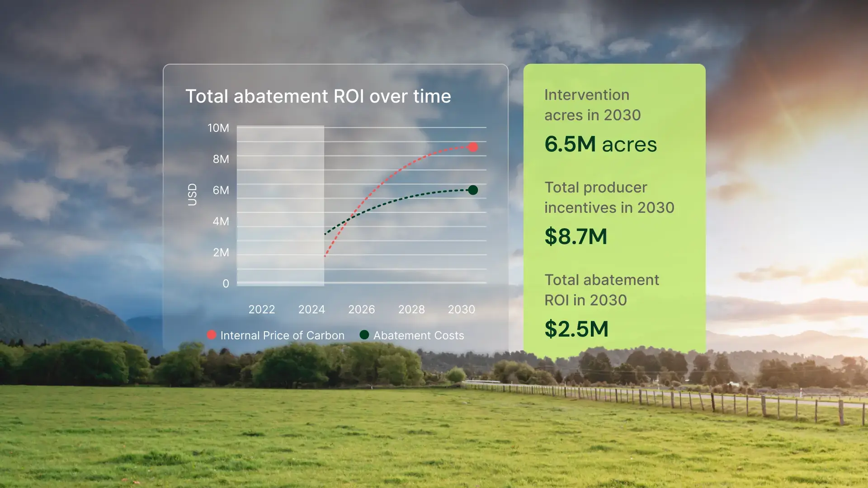Click the dark green data point at 2030

pyautogui.click(x=473, y=190)
